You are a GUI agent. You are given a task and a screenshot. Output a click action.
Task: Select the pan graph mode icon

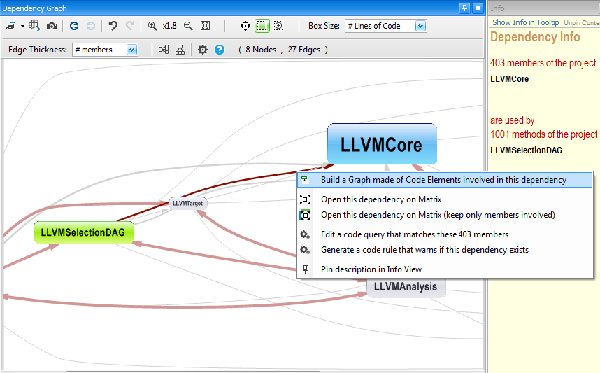point(245,26)
